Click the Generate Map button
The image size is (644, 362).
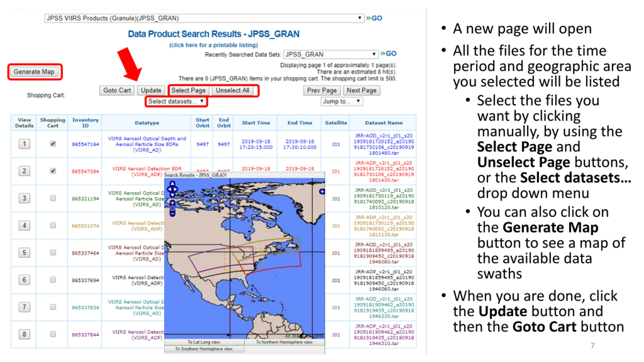tap(34, 72)
